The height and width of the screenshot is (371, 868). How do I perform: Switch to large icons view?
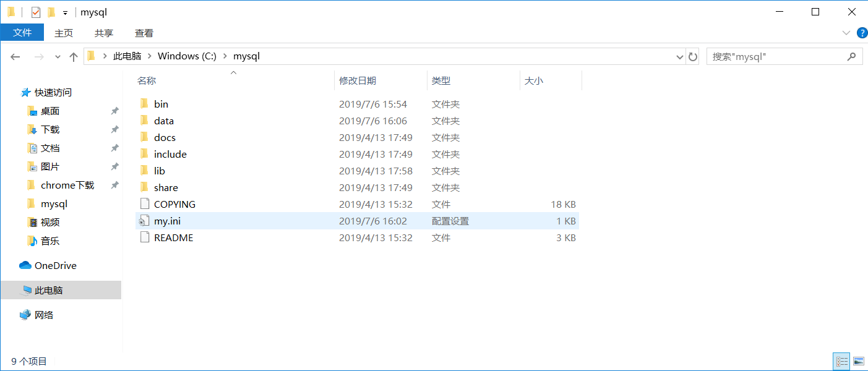pos(859,361)
